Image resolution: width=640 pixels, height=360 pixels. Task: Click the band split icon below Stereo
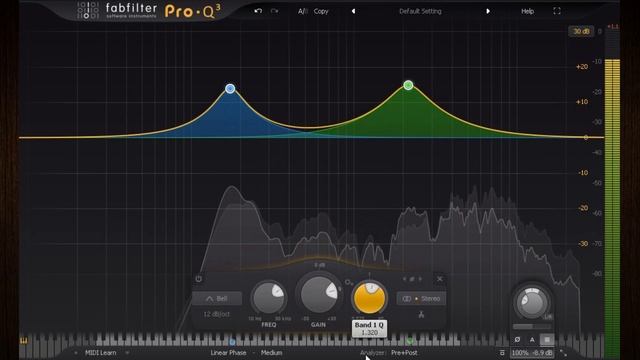421,315
